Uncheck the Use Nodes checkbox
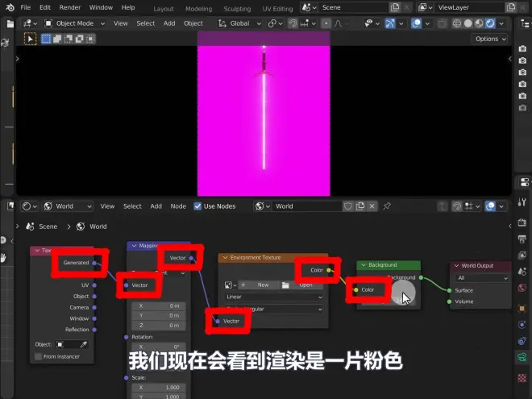 tap(197, 206)
